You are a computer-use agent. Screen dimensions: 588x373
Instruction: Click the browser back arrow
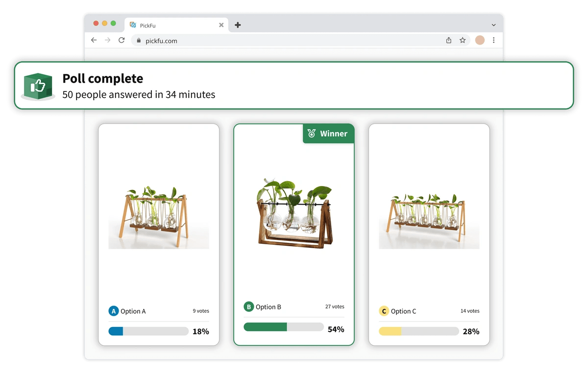click(94, 40)
